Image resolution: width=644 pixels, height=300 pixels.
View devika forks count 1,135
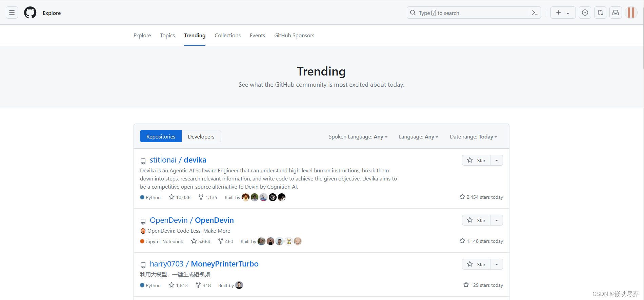coord(208,197)
